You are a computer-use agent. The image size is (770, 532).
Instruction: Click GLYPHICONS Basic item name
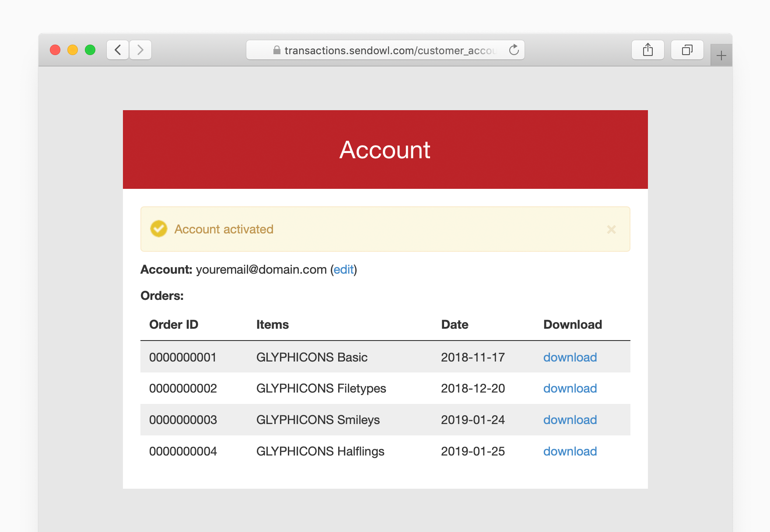(x=312, y=357)
